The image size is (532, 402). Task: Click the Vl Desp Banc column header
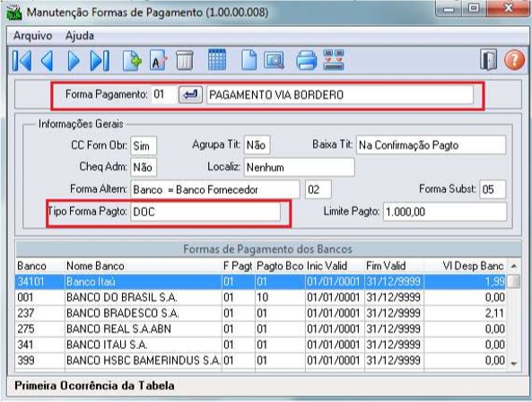point(465,266)
